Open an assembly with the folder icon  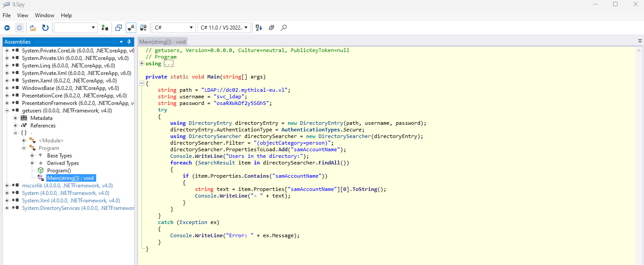[33, 28]
